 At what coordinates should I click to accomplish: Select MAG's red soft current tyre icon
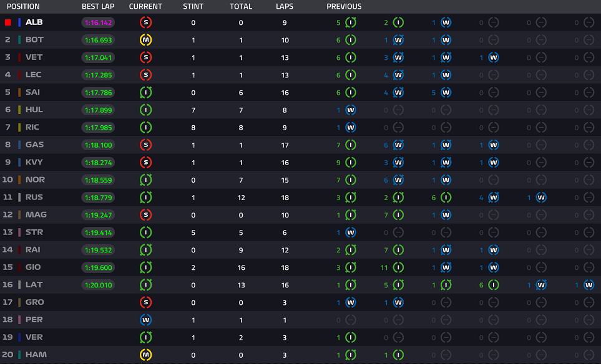click(x=145, y=214)
